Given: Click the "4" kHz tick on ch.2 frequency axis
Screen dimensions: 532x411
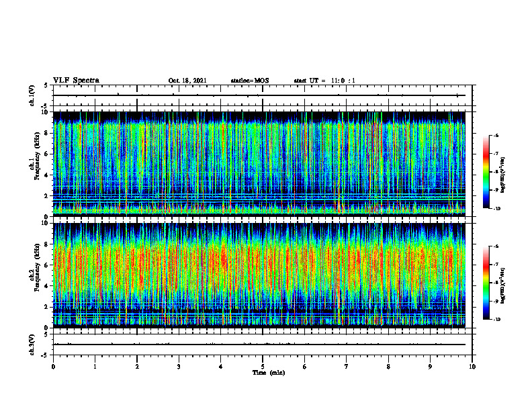Looking at the screenshot, I should click(47, 286).
